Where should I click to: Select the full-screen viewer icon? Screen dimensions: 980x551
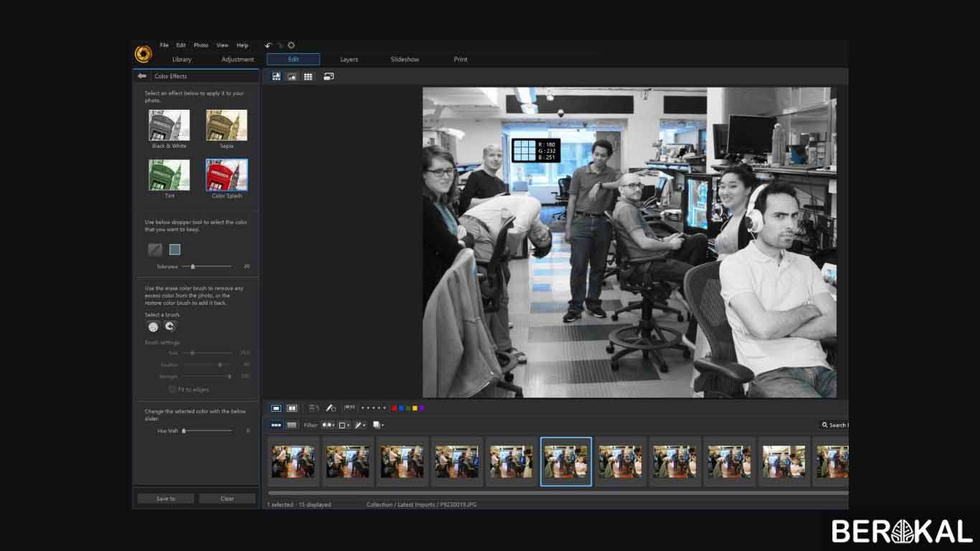(329, 76)
